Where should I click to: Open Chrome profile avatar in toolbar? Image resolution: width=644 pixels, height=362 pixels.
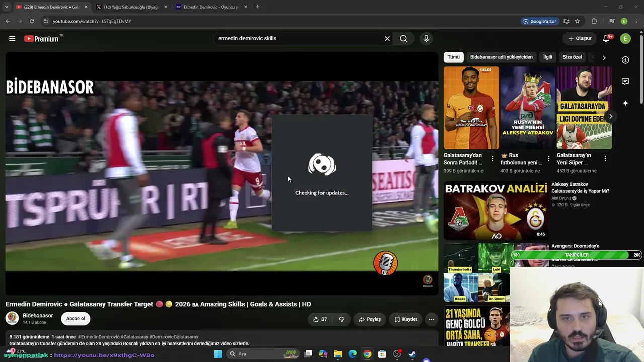624,21
